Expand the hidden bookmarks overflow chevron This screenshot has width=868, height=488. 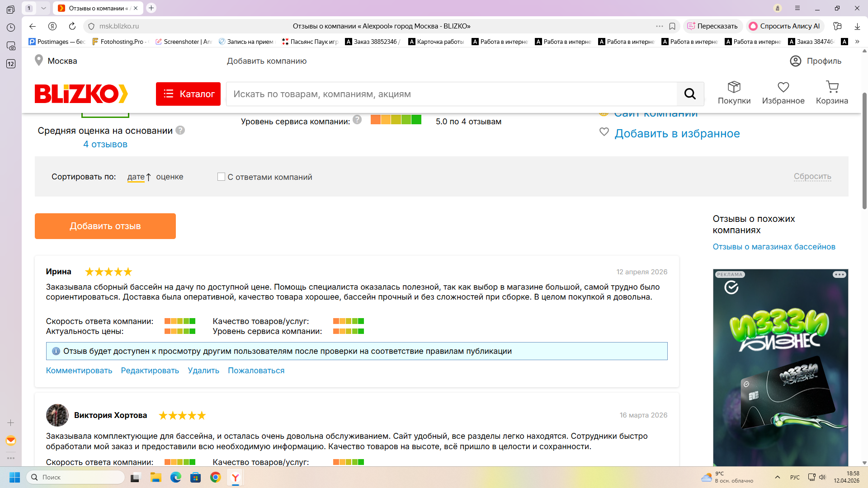pyautogui.click(x=857, y=42)
